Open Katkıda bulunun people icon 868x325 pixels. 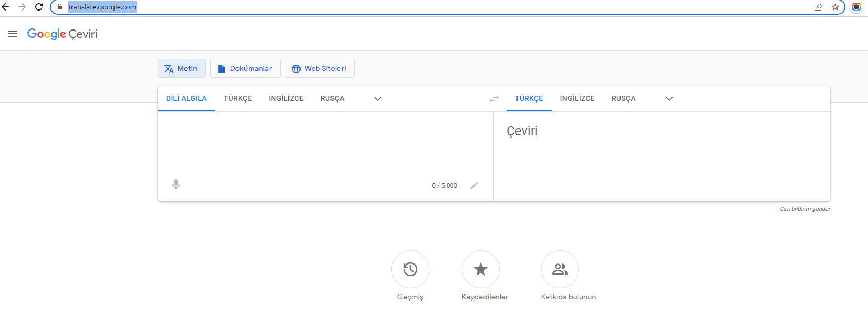[560, 269]
